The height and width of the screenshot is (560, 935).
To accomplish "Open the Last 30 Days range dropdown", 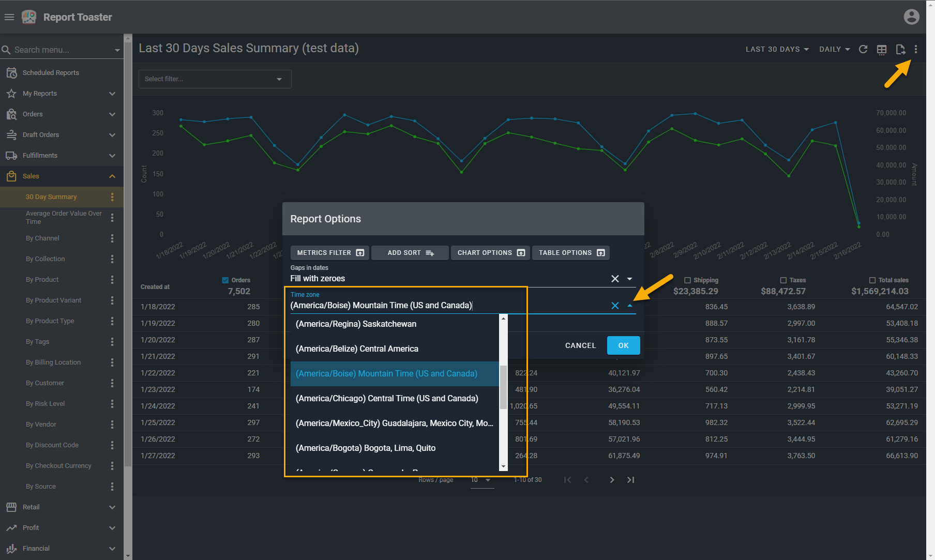I will (x=777, y=49).
